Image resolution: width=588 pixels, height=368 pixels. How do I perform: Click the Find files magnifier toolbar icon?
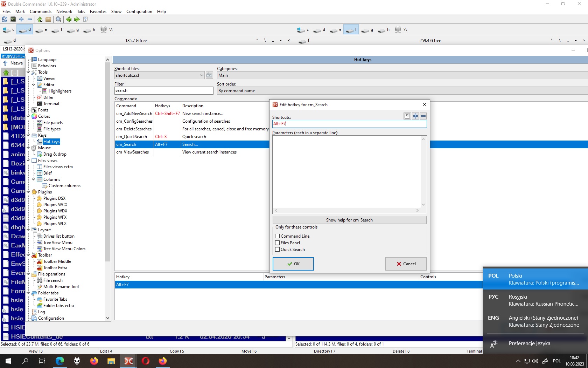(x=58, y=20)
